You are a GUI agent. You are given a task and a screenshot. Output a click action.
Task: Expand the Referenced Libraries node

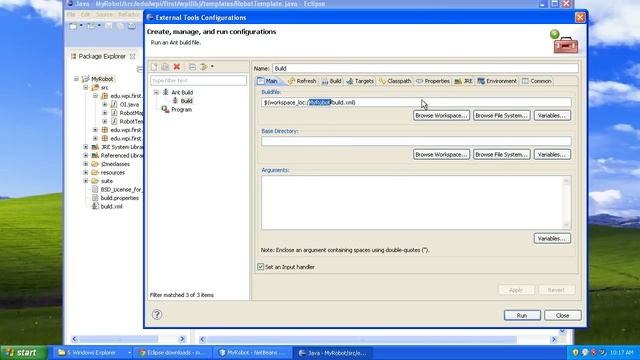[86, 156]
